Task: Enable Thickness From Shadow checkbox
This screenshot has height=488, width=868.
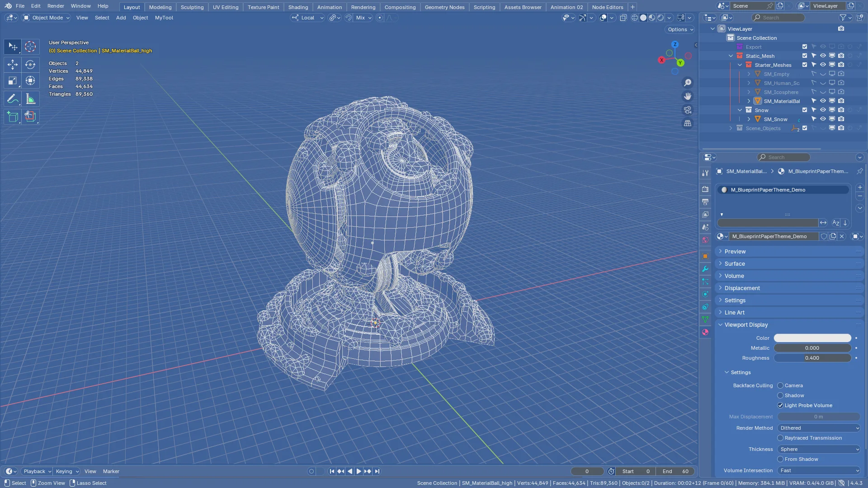Action: click(780, 459)
